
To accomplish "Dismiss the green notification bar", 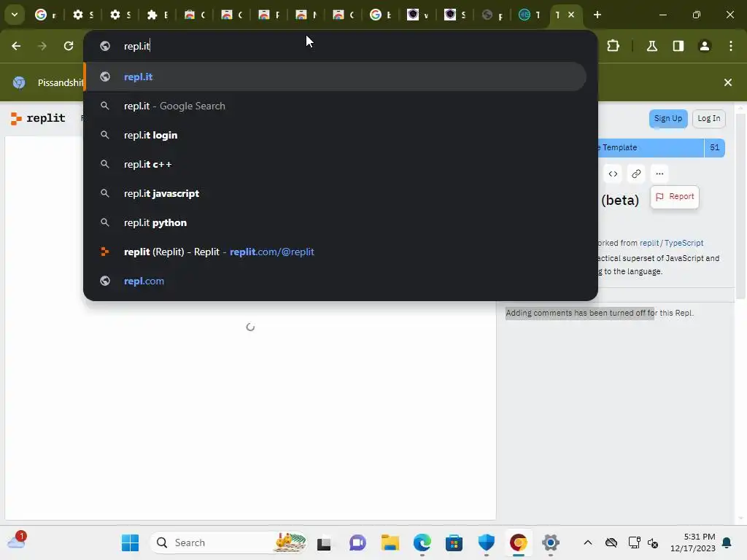I will coord(728,82).
